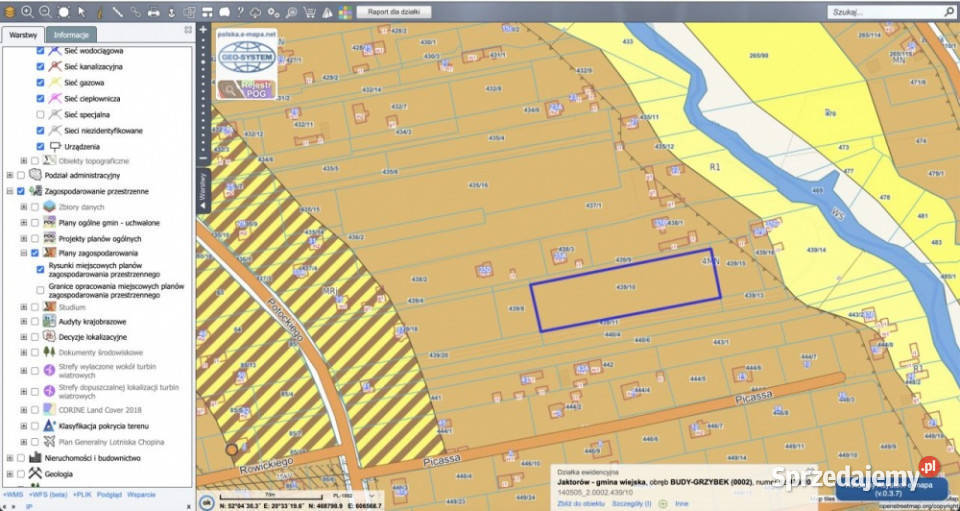Collapse the Plany zagospodarowania node
This screenshot has width=960, height=511.
click(24, 253)
